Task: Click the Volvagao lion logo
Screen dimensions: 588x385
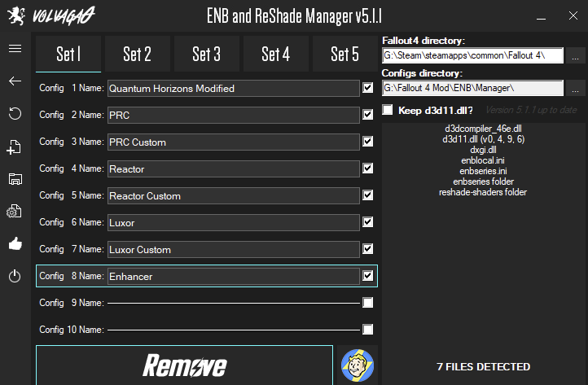Action: (x=16, y=15)
